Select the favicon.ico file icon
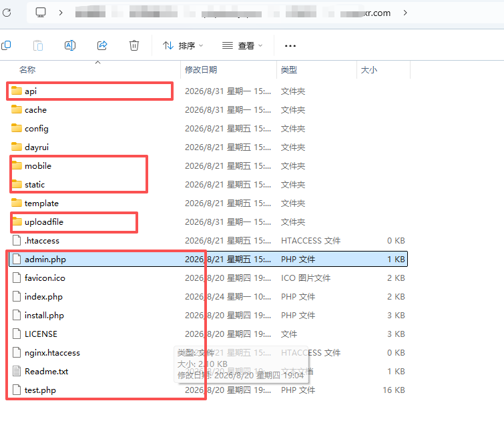Image resolution: width=504 pixels, height=427 pixels. coord(17,278)
